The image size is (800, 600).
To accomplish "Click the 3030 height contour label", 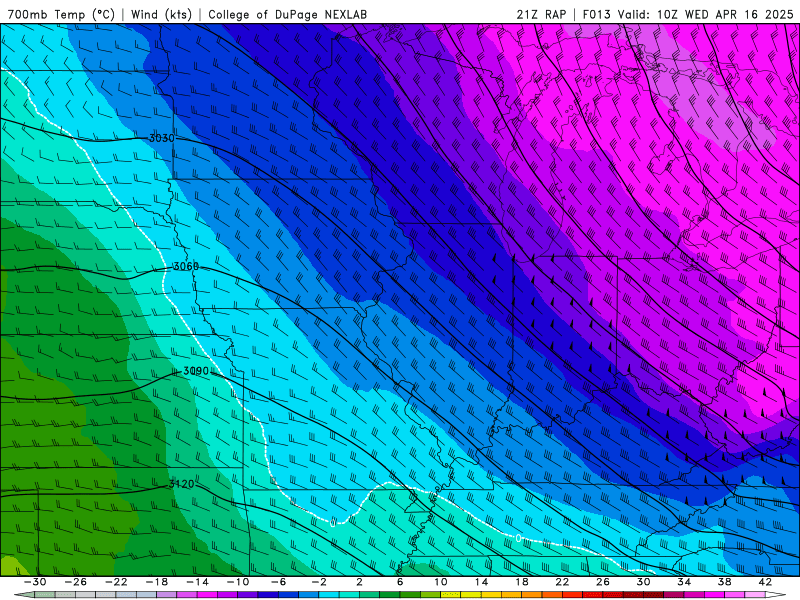I will pos(161,138).
